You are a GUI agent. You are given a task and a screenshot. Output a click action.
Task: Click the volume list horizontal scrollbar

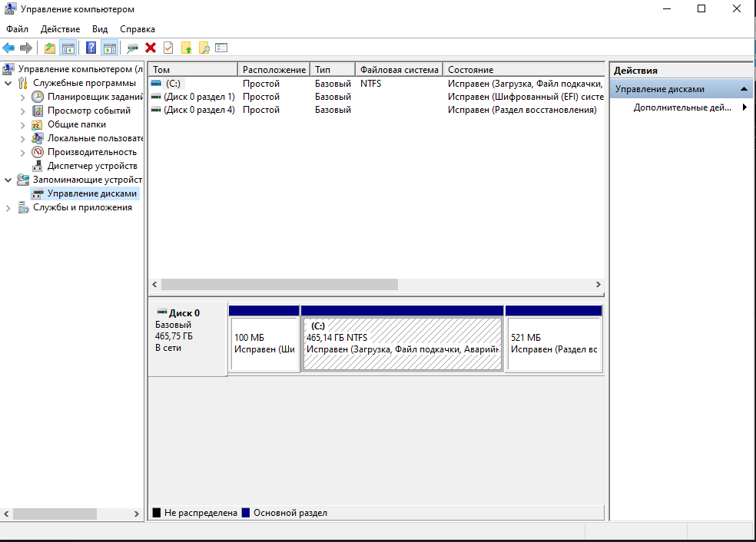click(280, 285)
